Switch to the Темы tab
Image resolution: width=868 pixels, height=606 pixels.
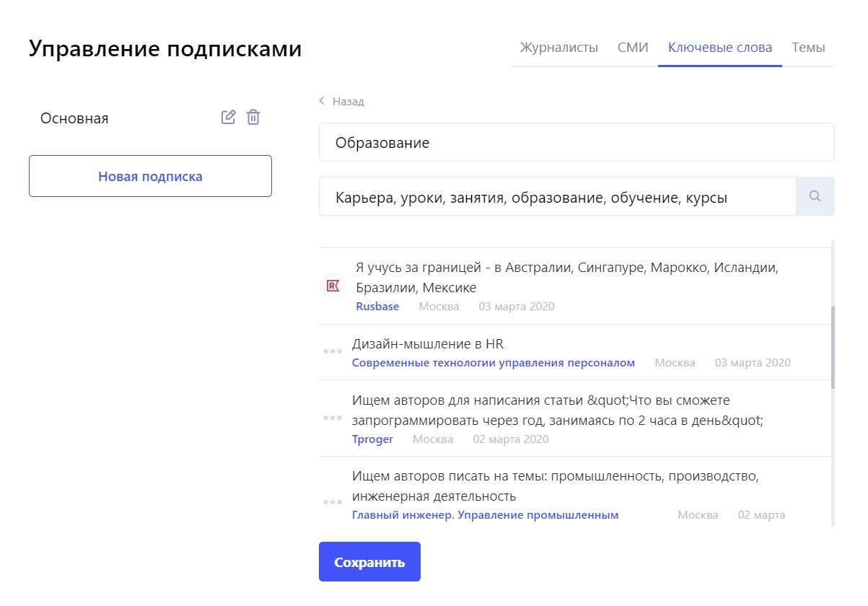[x=808, y=48]
